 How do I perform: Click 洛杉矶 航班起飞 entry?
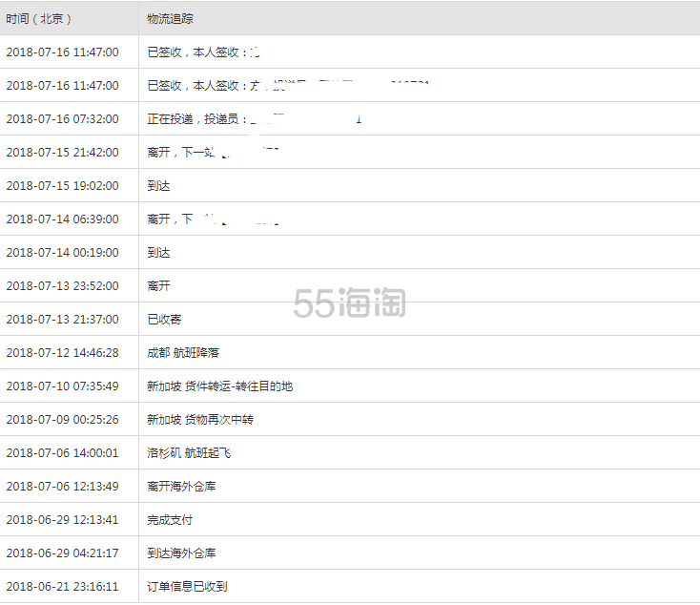(189, 453)
